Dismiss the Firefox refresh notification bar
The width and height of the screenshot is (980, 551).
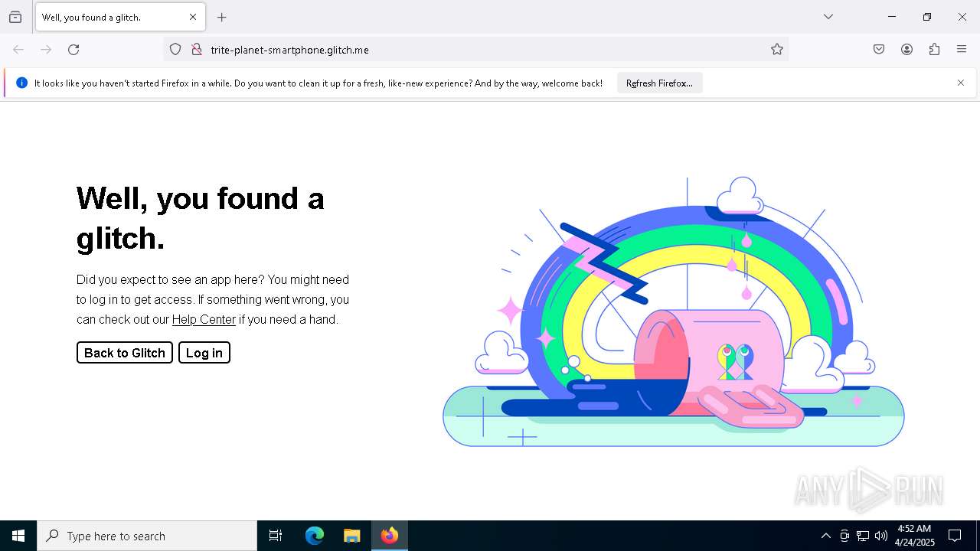(961, 83)
